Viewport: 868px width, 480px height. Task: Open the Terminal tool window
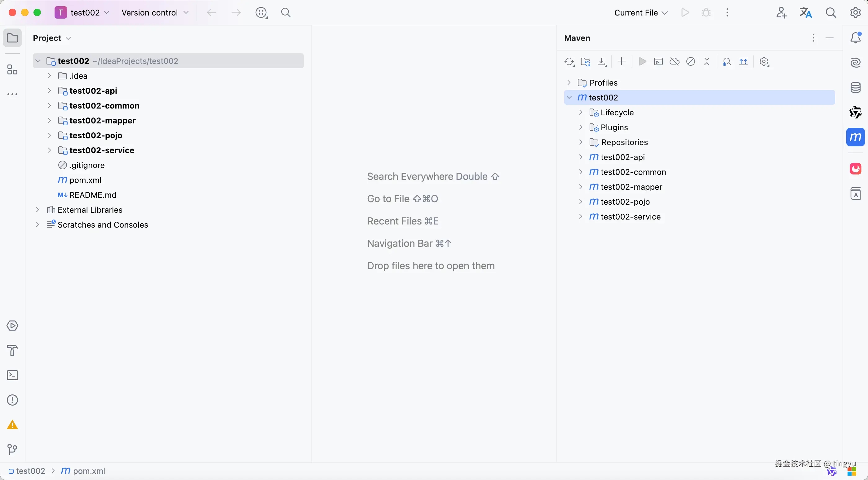[12, 375]
